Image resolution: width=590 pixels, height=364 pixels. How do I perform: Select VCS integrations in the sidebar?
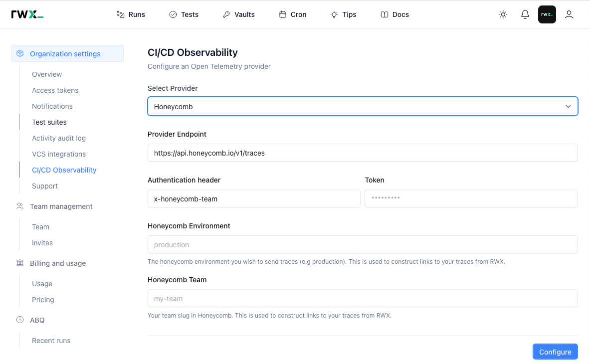pyautogui.click(x=59, y=154)
